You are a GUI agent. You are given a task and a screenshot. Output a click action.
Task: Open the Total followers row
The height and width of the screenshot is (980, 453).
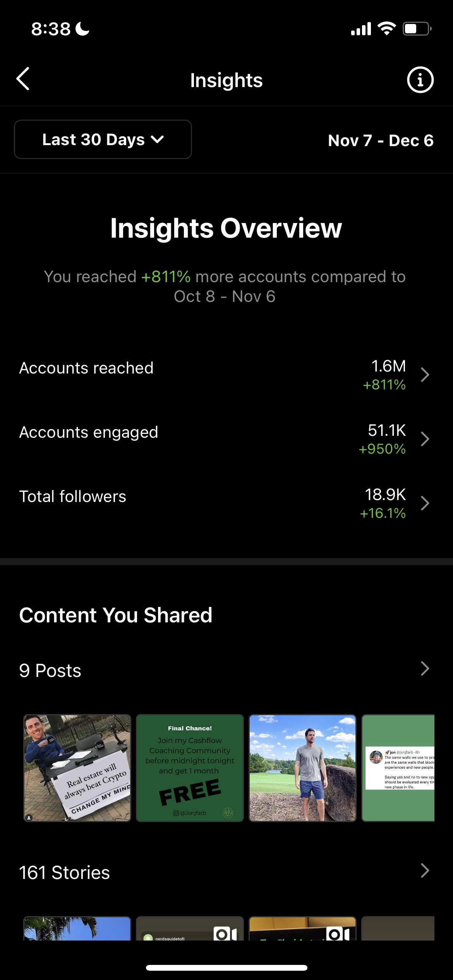click(x=226, y=503)
